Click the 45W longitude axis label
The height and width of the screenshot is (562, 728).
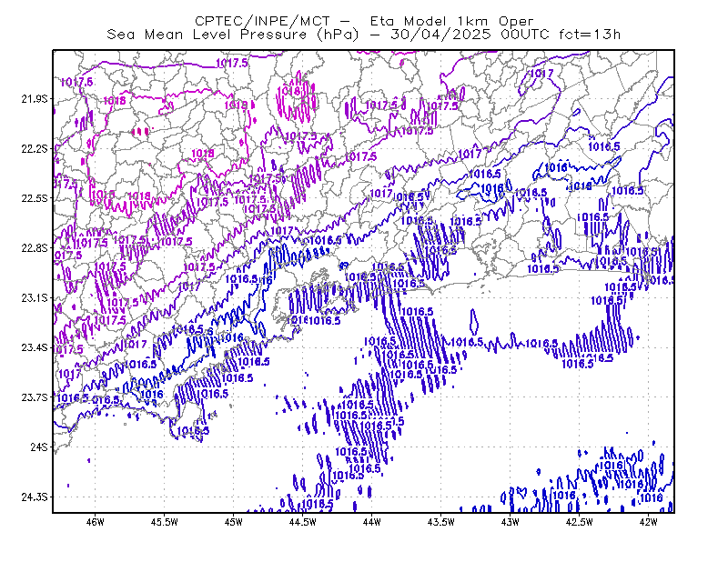234,522
